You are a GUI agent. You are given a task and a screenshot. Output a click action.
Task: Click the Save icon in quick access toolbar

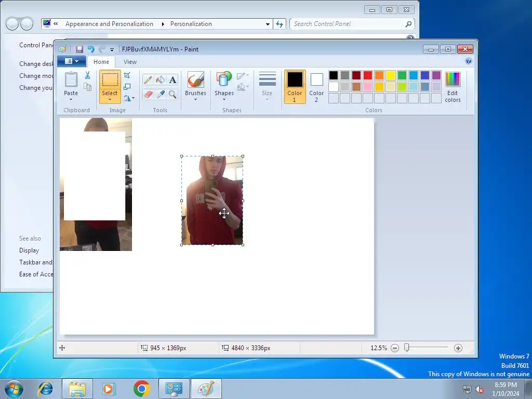point(79,49)
